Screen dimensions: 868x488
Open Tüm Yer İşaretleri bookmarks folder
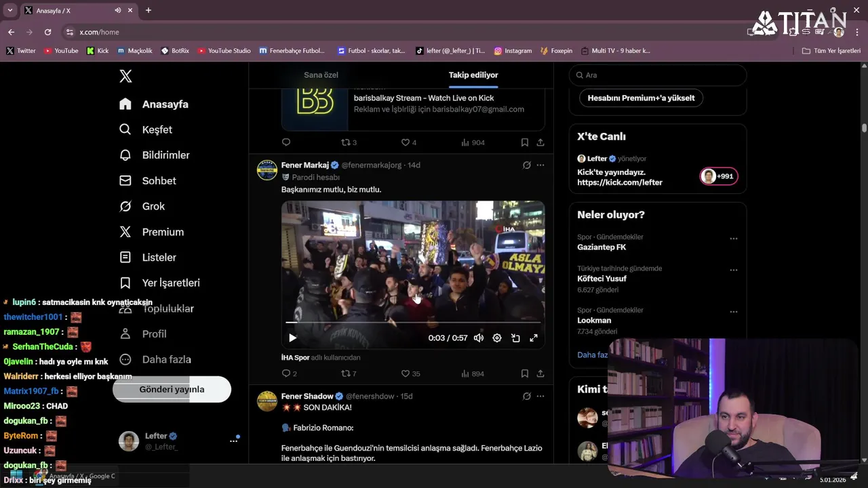pos(831,51)
